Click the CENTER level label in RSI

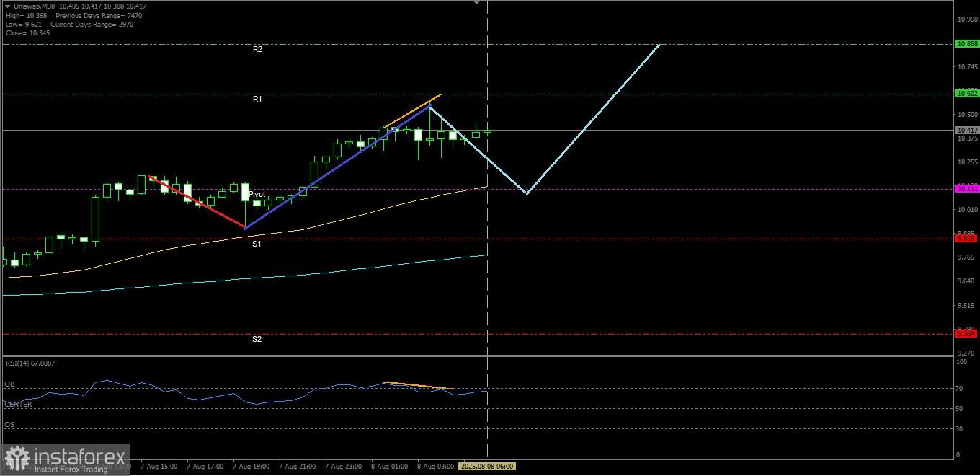[18, 405]
